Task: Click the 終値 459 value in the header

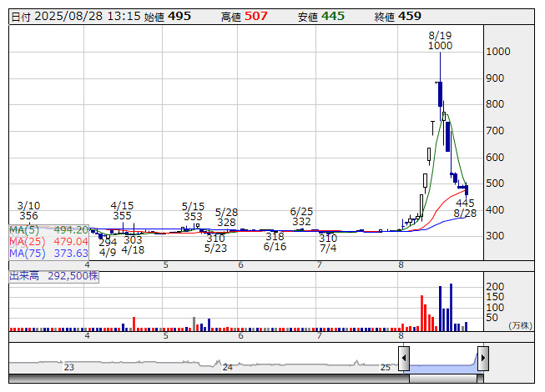Action: (x=410, y=16)
